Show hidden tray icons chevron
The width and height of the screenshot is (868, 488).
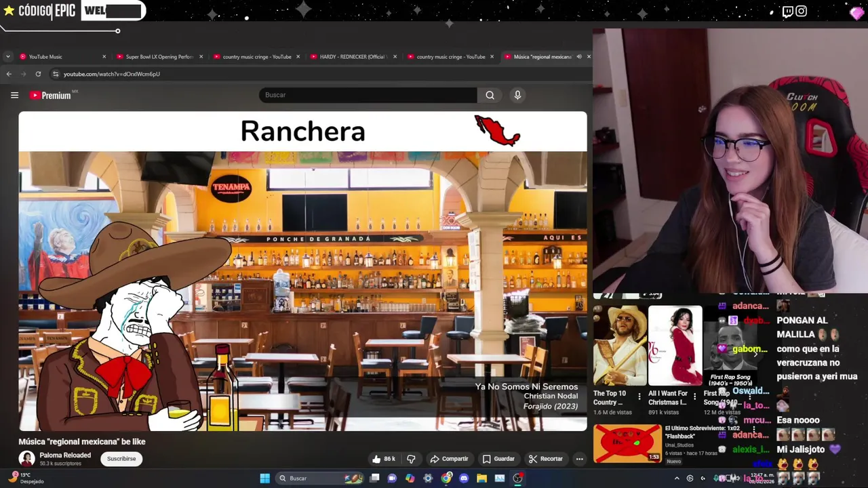click(x=676, y=479)
